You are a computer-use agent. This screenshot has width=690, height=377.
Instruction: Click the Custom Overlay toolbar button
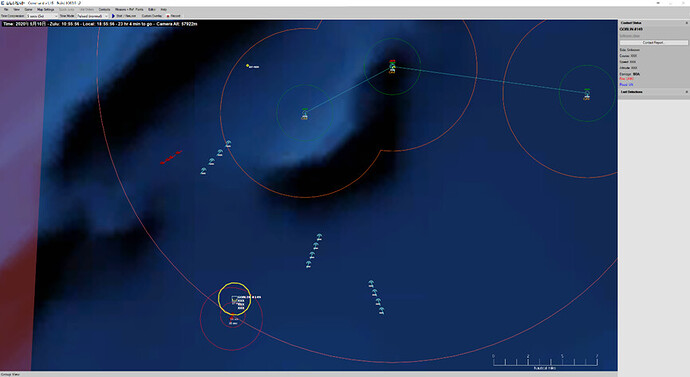click(x=152, y=16)
